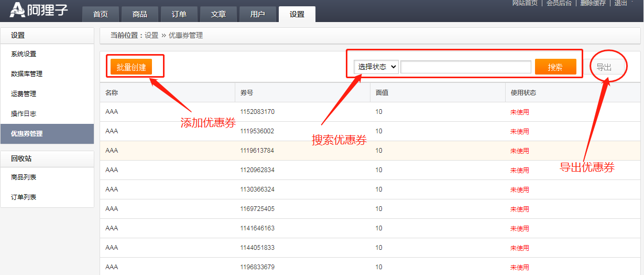Open the 选择状态 status dropdown
The height and width of the screenshot is (275, 644).
pyautogui.click(x=376, y=67)
